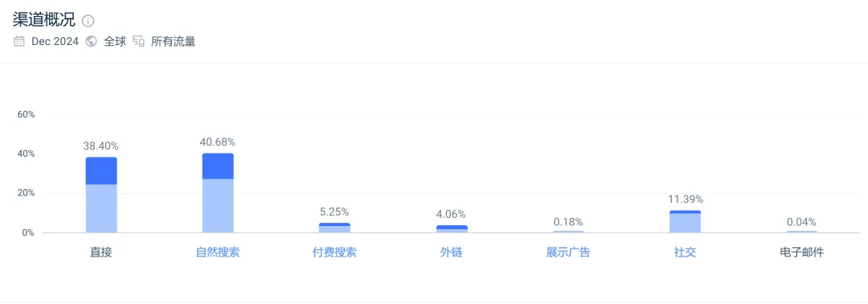Click the 直接 axis label
Screen dimensions: 868x304
tap(101, 253)
